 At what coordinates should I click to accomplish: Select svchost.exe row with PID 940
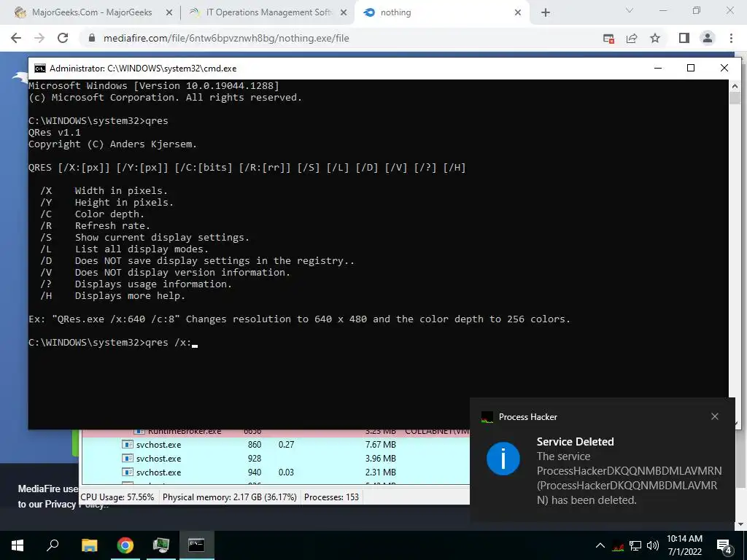pyautogui.click(x=275, y=472)
